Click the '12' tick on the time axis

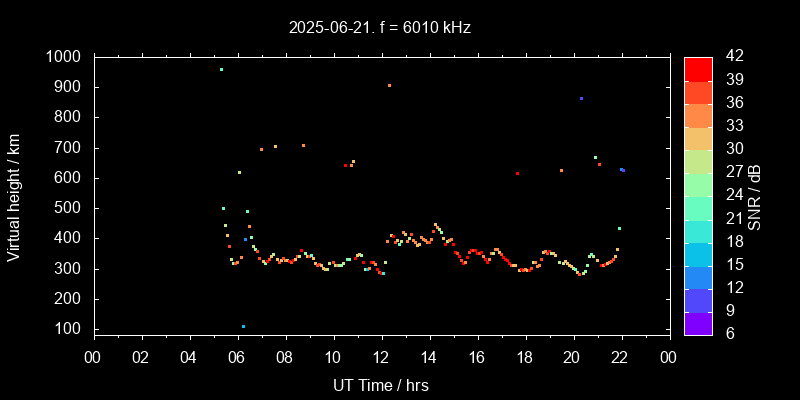[381, 357]
